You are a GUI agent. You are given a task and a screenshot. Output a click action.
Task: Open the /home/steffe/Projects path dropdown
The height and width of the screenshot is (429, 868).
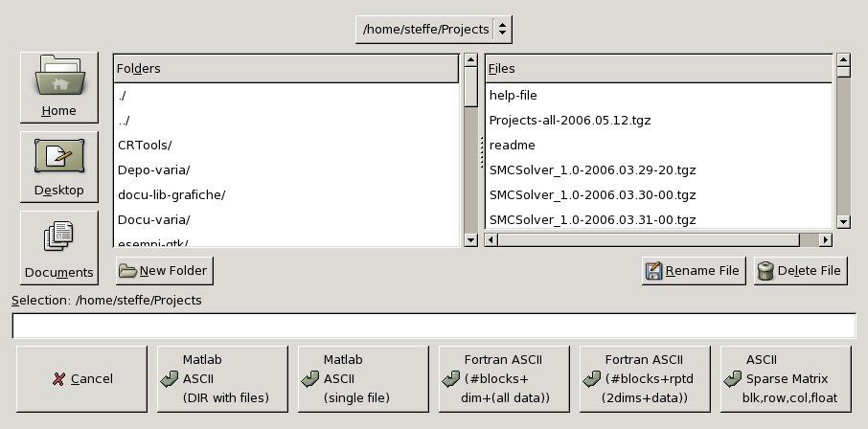(433, 29)
